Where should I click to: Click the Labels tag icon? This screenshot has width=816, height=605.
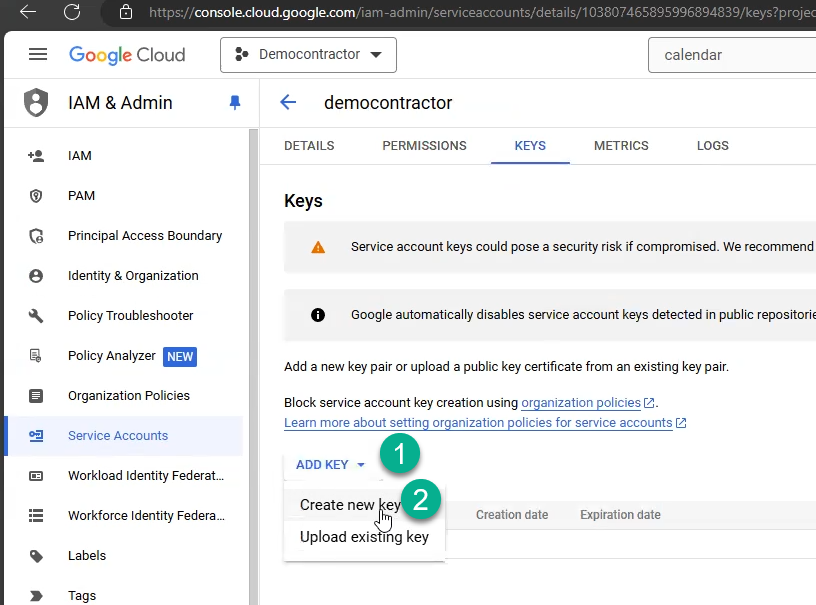click(x=36, y=556)
